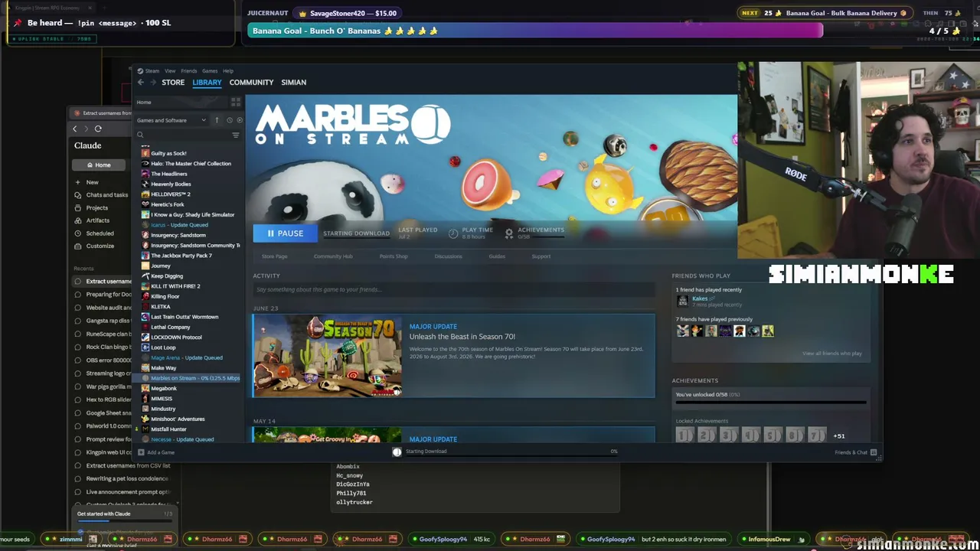
Task: Open the Games menu in Steam
Action: pyautogui.click(x=210, y=70)
